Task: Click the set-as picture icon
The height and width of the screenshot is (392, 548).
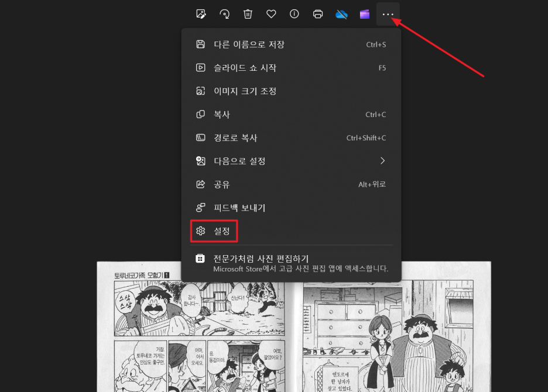Action: [201, 161]
